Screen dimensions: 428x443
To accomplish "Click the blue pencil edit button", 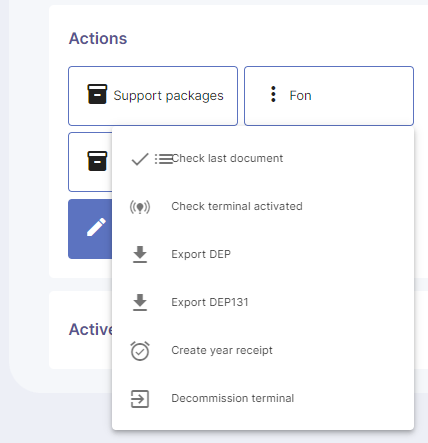I will pyautogui.click(x=90, y=229).
